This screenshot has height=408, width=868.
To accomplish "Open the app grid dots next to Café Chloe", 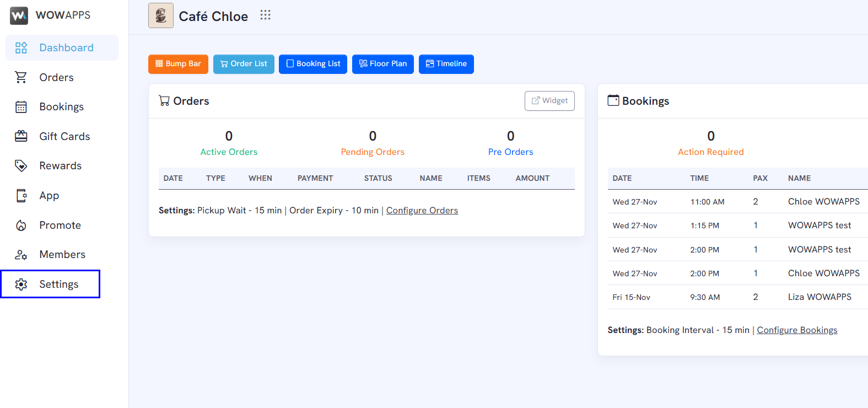I will (x=266, y=15).
